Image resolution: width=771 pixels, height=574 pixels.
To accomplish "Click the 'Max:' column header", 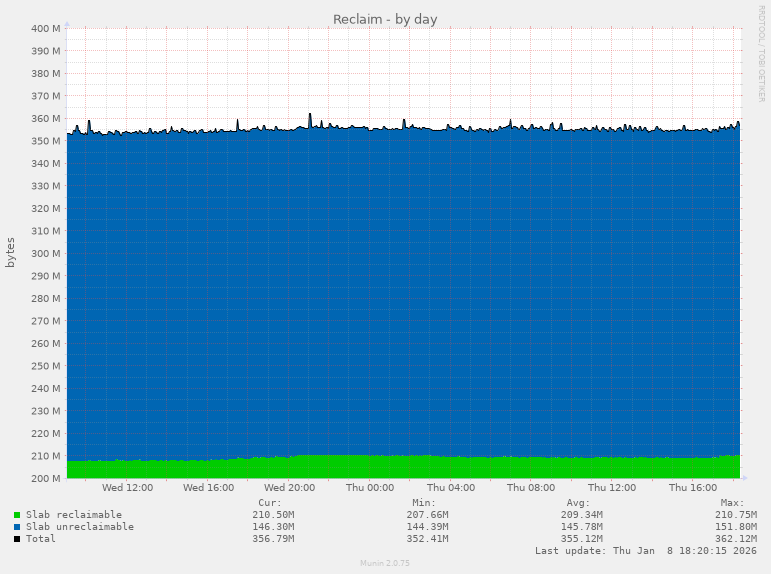I will click(732, 503).
